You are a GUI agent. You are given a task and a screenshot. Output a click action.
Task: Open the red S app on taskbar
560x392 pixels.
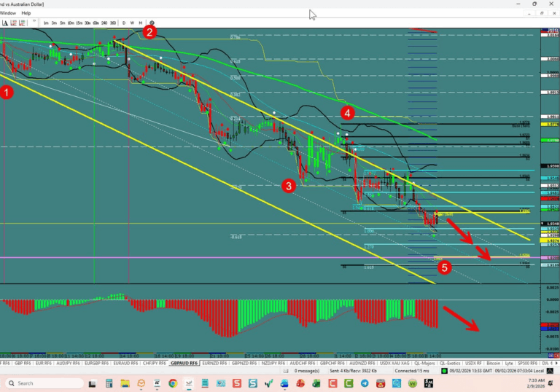pos(237,383)
